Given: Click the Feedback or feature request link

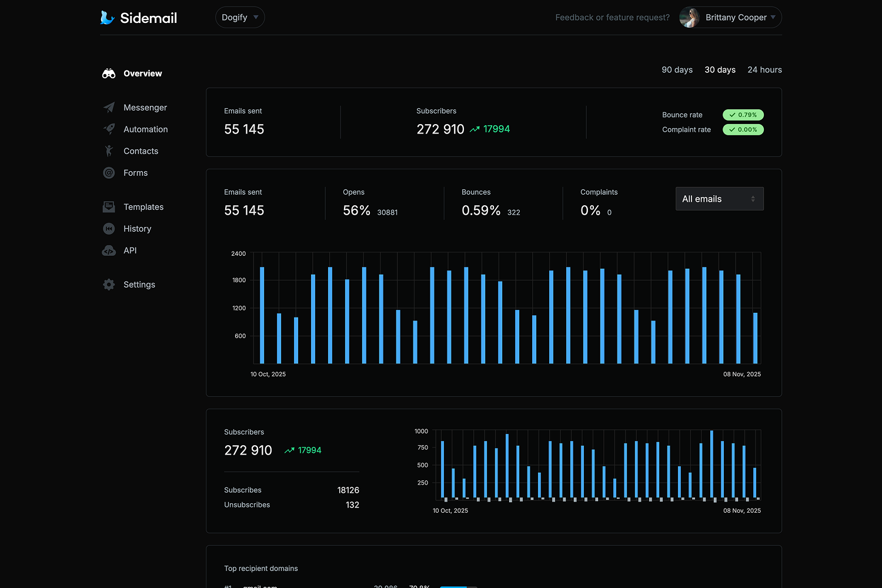Looking at the screenshot, I should 612,17.
